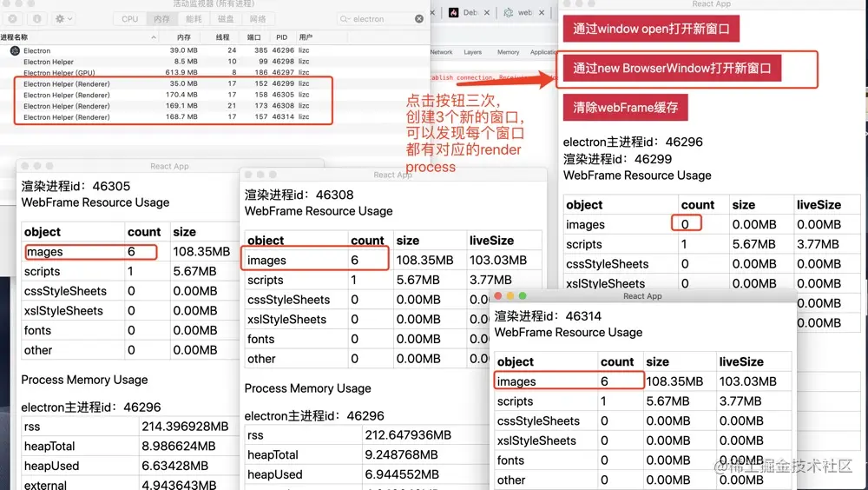Clear the electron search field
This screenshot has width=868, height=490.
[419, 19]
